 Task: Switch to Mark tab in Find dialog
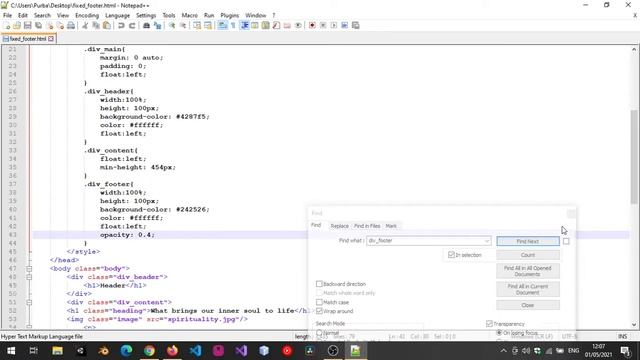point(391,226)
